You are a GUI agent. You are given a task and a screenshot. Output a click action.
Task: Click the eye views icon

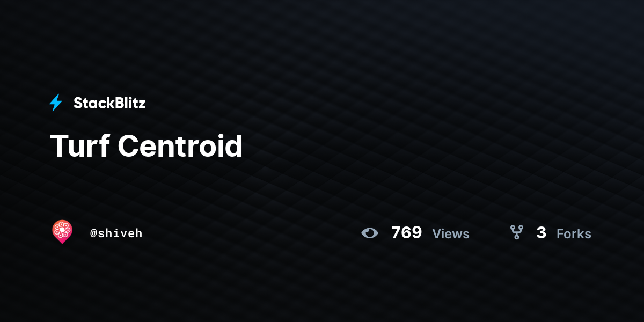pyautogui.click(x=370, y=233)
